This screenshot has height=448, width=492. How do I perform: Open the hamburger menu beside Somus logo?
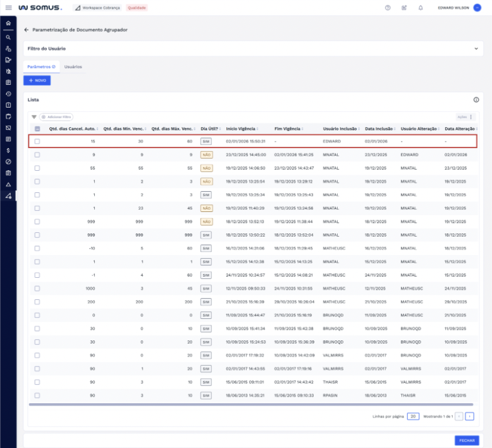[x=8, y=8]
